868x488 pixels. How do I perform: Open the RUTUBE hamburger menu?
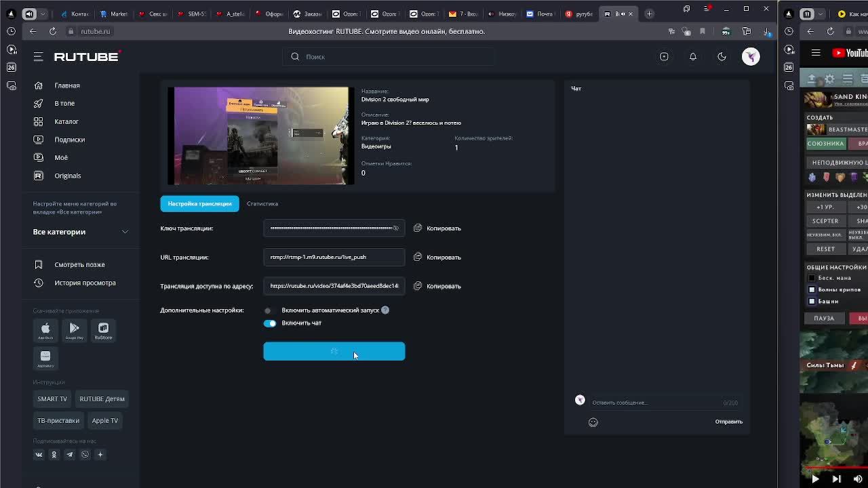39,57
